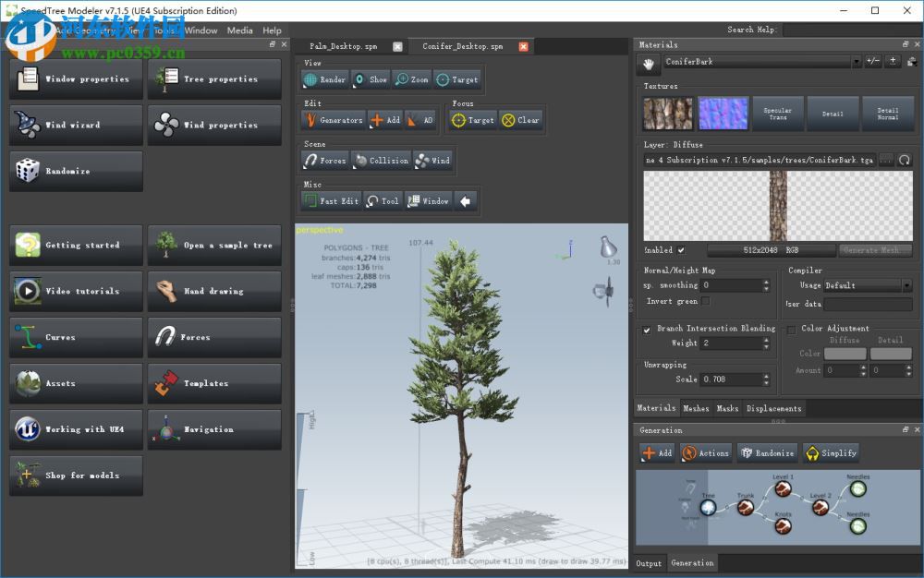The width and height of the screenshot is (924, 578).
Task: Select the Collision tool
Action: click(381, 160)
